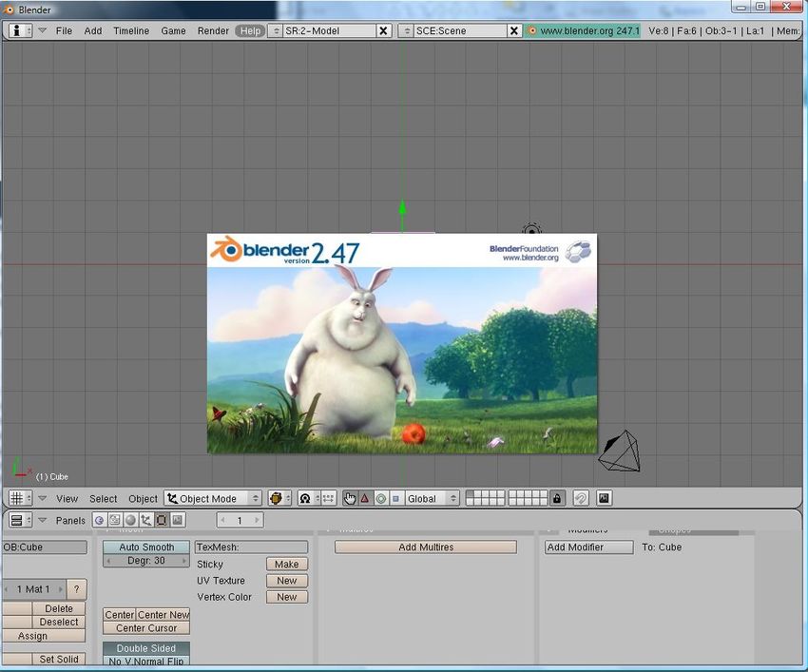Click the TexMesh field
The image size is (808, 672).
point(252,547)
